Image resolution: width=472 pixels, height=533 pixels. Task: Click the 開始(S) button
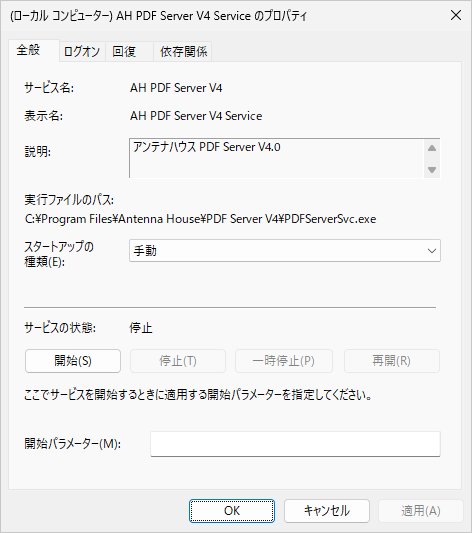73,361
